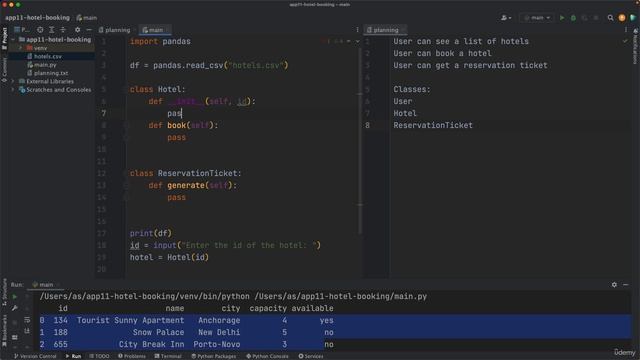This screenshot has height=360, width=640.
Task: Expand the inspection widget chevron in main editor
Action: coord(357,41)
